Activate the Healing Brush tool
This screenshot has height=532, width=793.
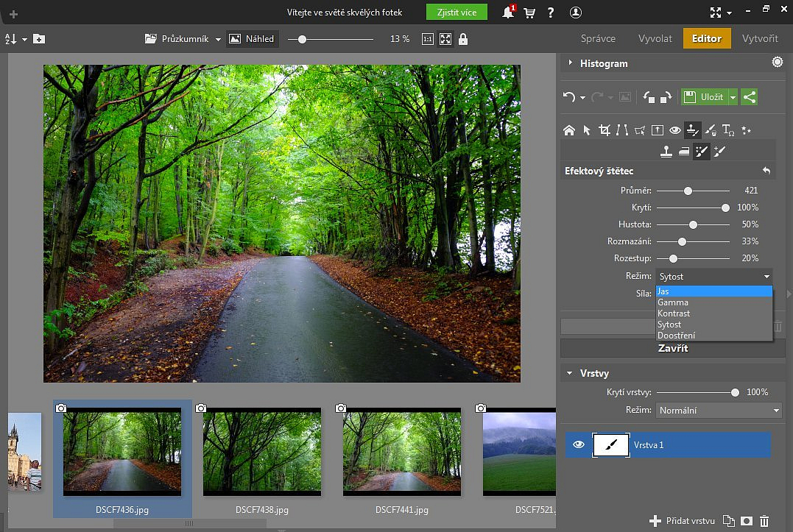[719, 151]
